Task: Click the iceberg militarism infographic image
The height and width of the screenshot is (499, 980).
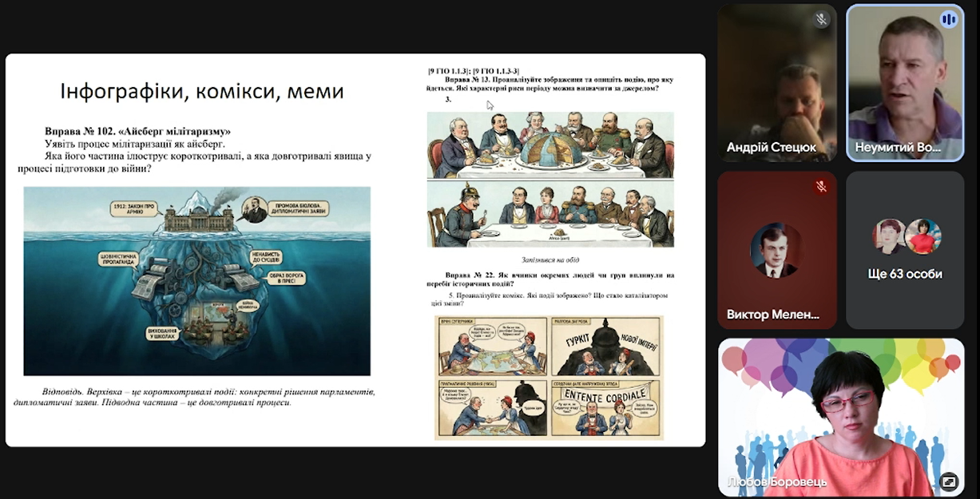Action: pos(196,281)
